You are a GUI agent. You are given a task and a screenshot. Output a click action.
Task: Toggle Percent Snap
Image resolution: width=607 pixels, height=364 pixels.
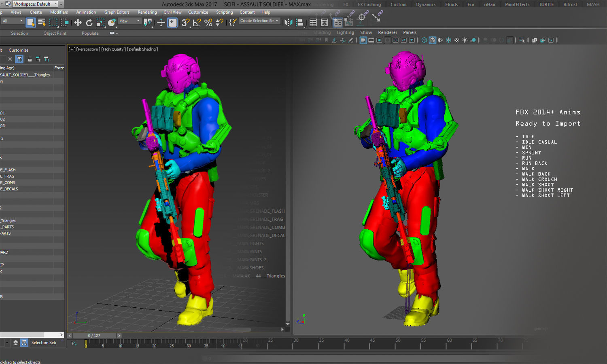208,23
